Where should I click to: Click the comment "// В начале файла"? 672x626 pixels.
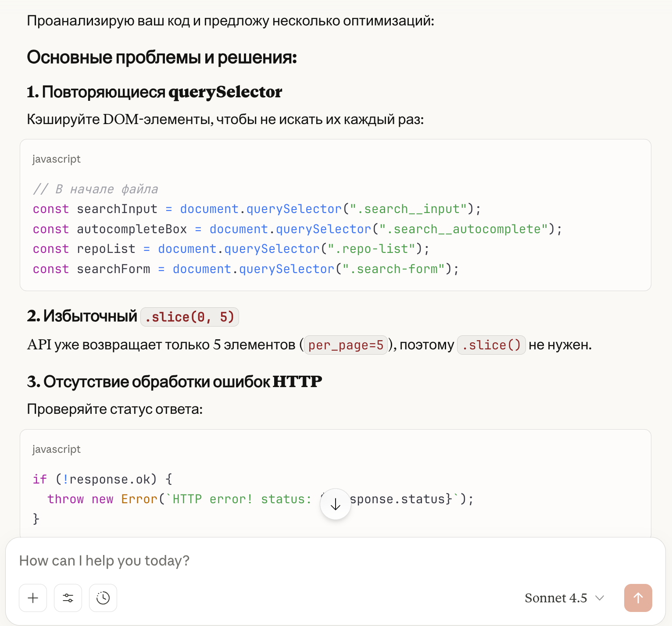[95, 189]
